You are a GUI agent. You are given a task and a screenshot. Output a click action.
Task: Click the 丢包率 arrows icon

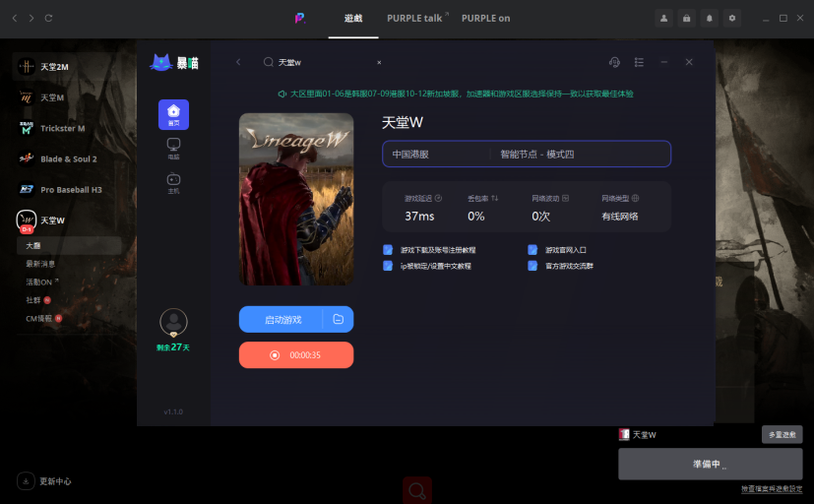coord(495,198)
